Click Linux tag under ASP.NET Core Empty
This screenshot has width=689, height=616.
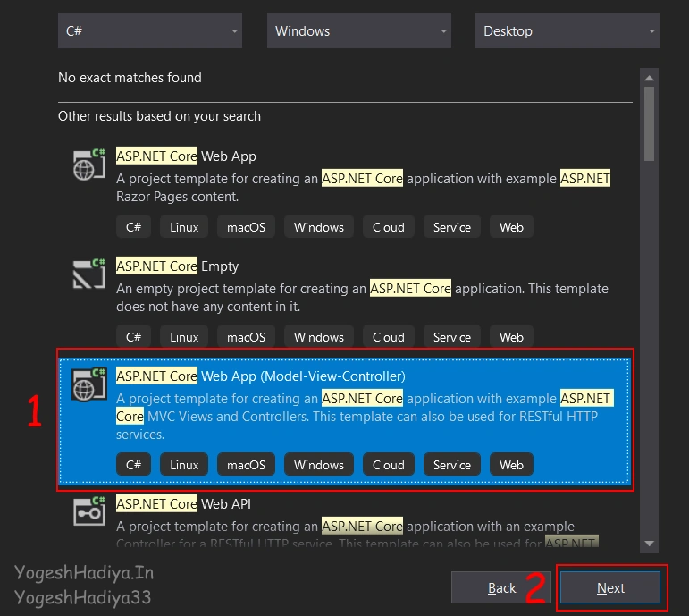click(184, 337)
